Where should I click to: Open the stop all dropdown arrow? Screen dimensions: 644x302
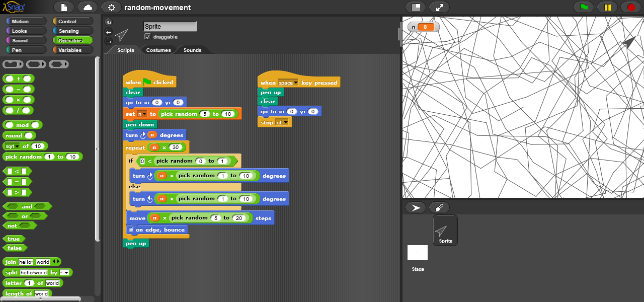[x=286, y=123]
